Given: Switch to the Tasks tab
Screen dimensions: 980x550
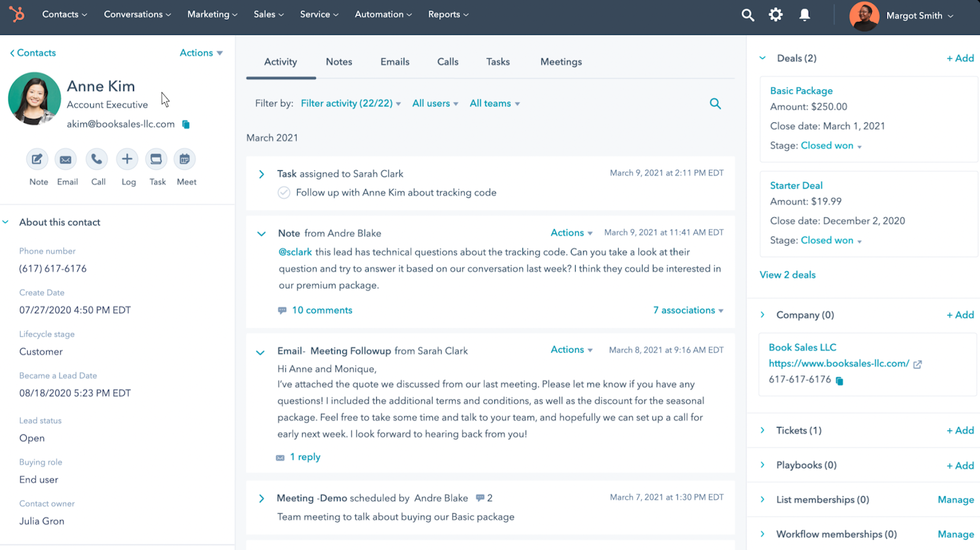Looking at the screenshot, I should [498, 62].
